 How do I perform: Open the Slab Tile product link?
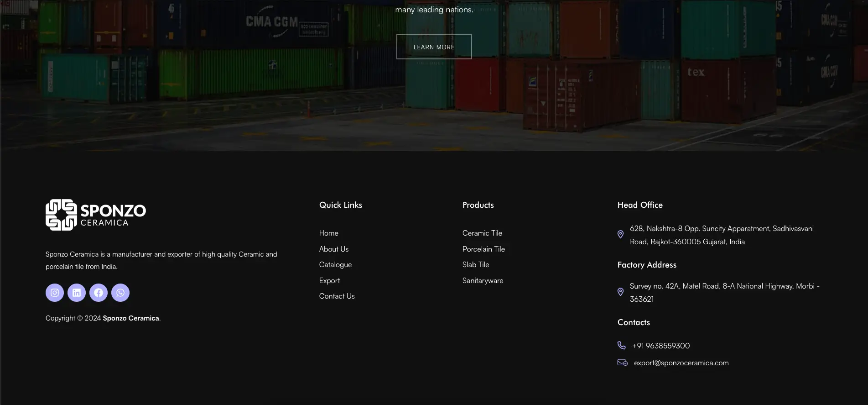click(x=475, y=265)
